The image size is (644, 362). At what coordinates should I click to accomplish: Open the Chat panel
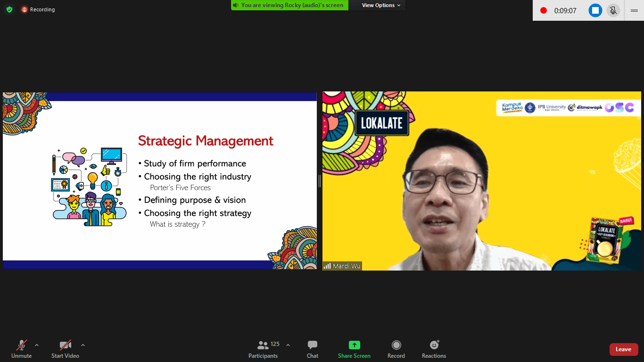click(x=313, y=349)
